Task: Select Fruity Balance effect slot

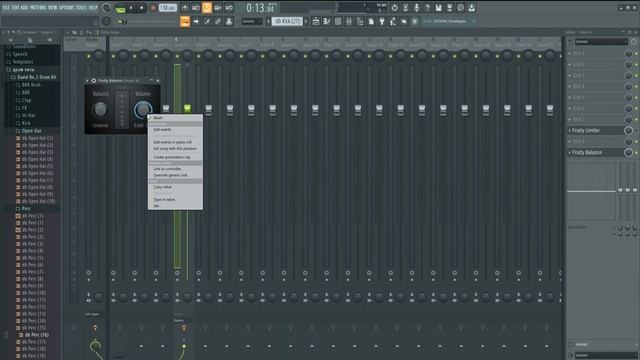Action: tap(596, 153)
